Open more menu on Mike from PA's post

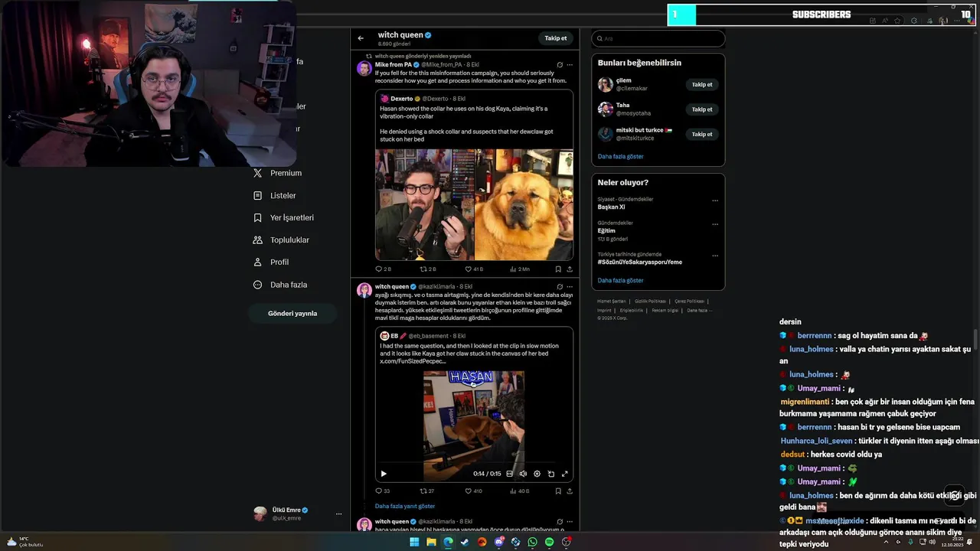pyautogui.click(x=570, y=65)
